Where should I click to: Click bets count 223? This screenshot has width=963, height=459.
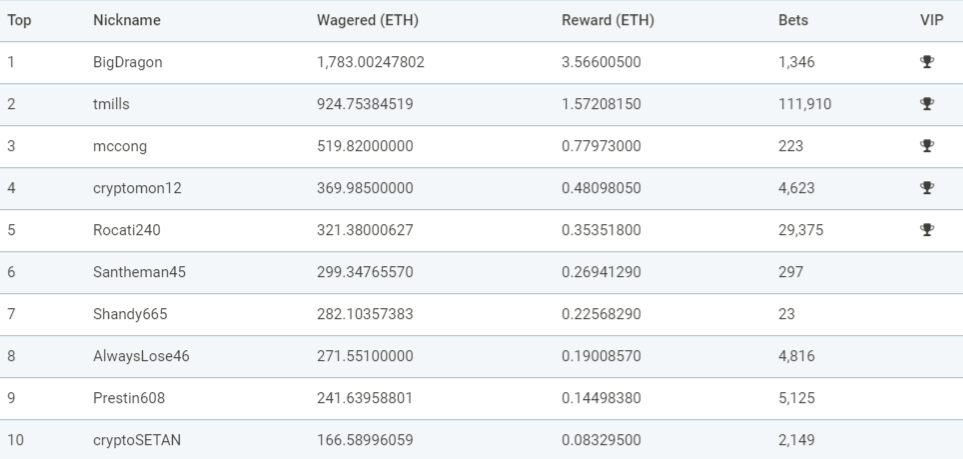click(x=791, y=146)
